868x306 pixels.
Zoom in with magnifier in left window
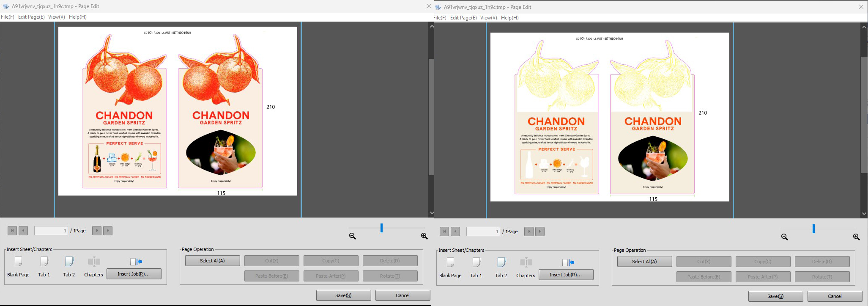point(424,236)
